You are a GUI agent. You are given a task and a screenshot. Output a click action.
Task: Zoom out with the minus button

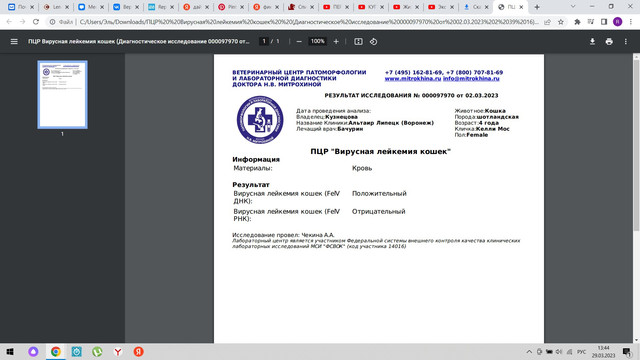[299, 42]
